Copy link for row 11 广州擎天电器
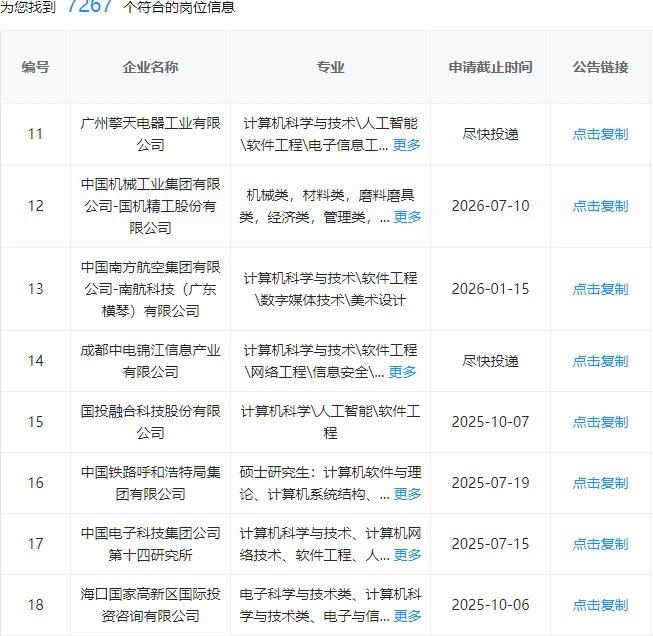The image size is (653, 636). [600, 134]
